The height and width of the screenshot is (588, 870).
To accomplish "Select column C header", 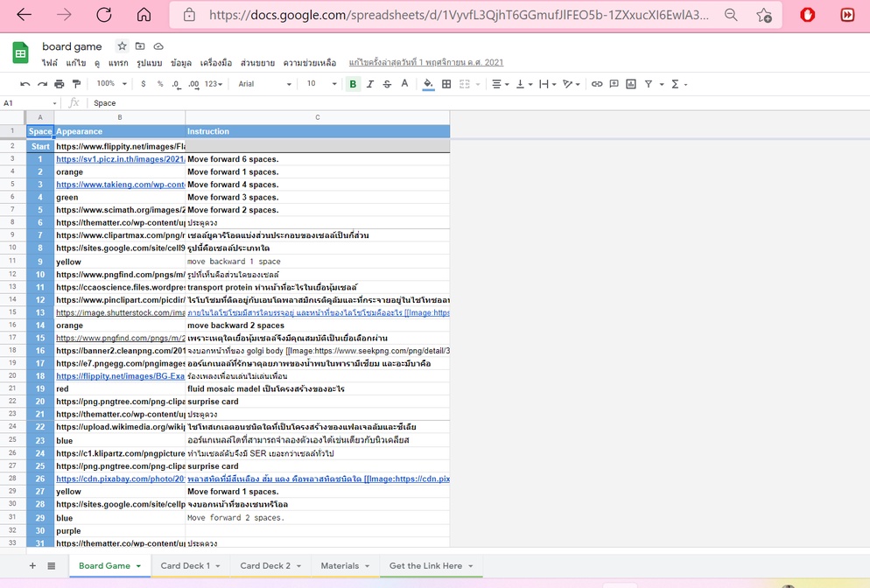I will coord(318,117).
